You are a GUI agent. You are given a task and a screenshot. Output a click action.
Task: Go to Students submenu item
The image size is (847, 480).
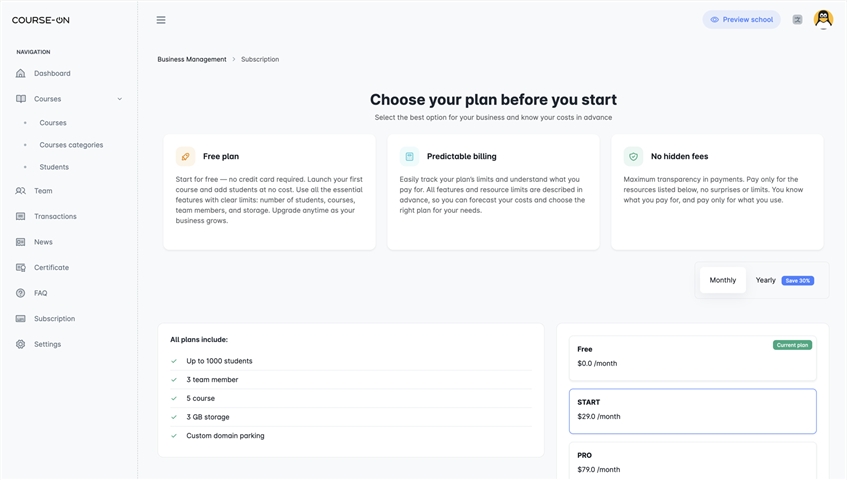54,167
